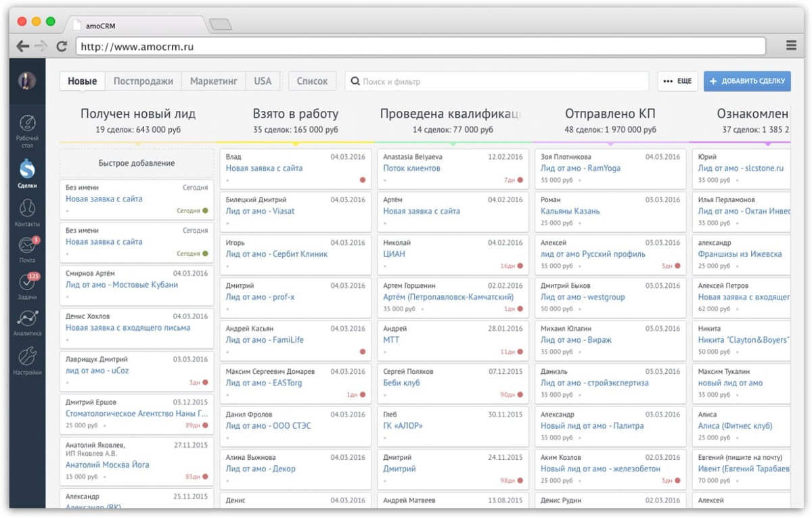Open deal Франшизы из Ижевска
The height and width of the screenshot is (518, 812).
pos(740,254)
